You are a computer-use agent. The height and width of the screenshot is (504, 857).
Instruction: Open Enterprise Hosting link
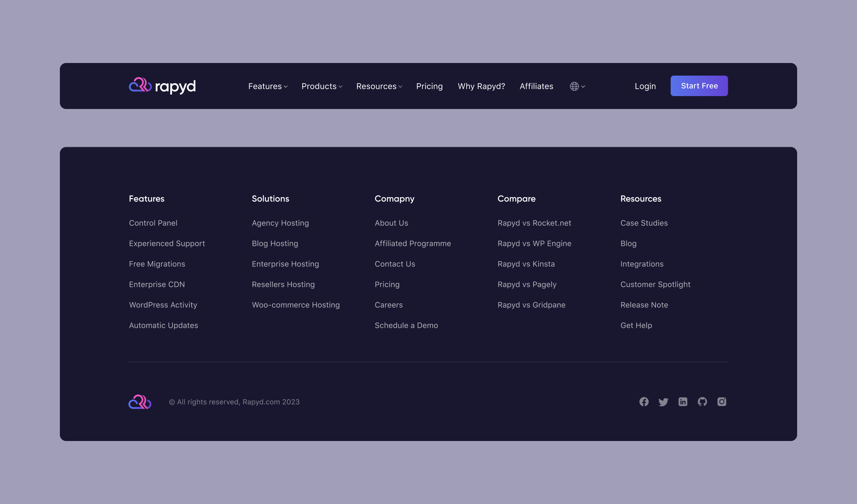pyautogui.click(x=285, y=264)
